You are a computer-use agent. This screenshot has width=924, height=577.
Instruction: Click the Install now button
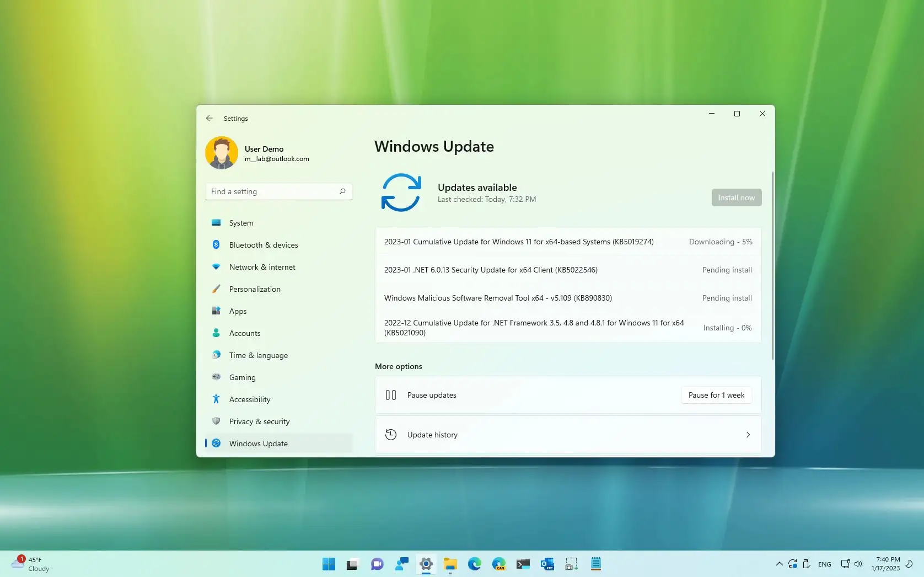point(737,197)
